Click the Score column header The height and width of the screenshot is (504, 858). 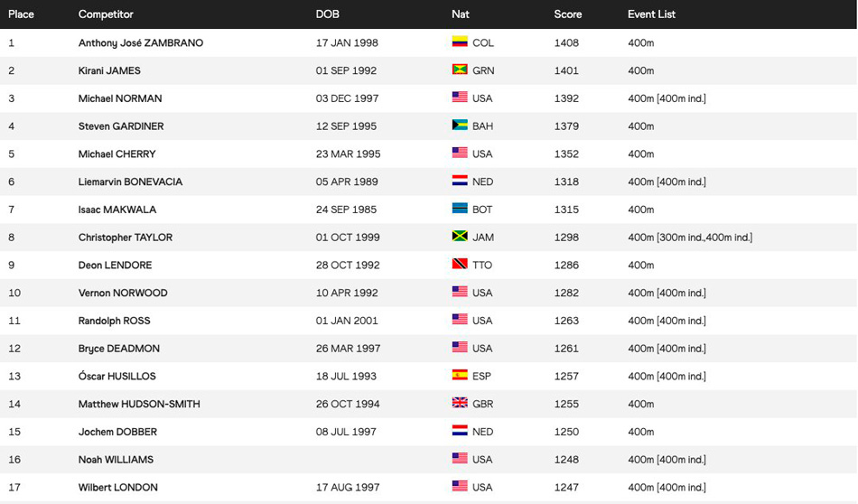point(567,14)
